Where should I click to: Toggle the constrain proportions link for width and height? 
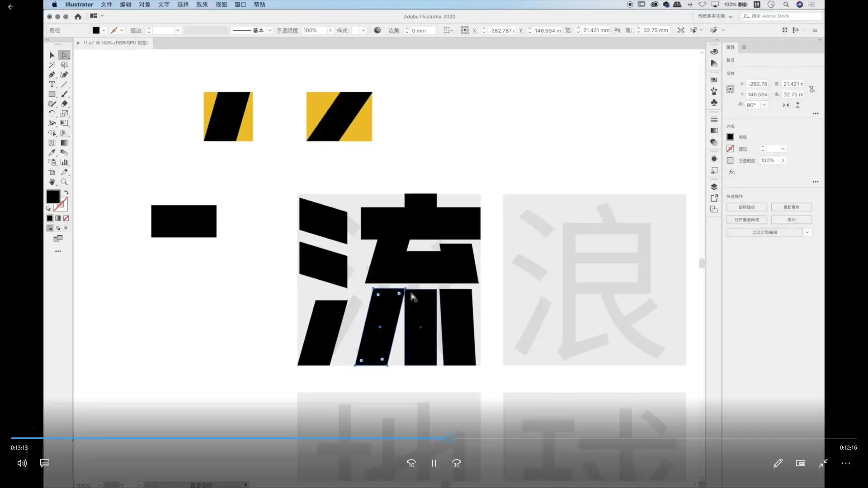tap(812, 89)
